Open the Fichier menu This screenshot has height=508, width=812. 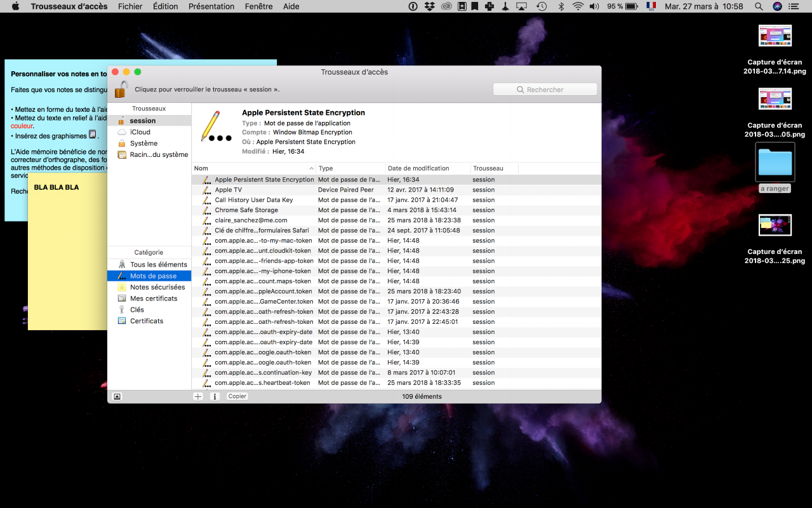point(130,6)
